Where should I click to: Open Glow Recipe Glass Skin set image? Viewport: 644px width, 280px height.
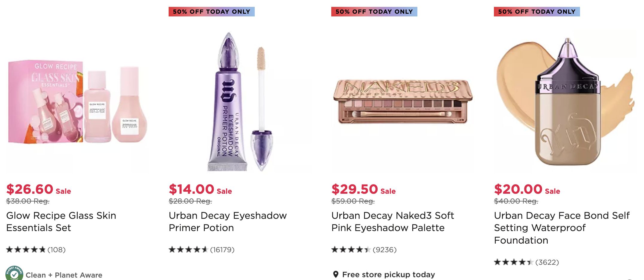[78, 101]
